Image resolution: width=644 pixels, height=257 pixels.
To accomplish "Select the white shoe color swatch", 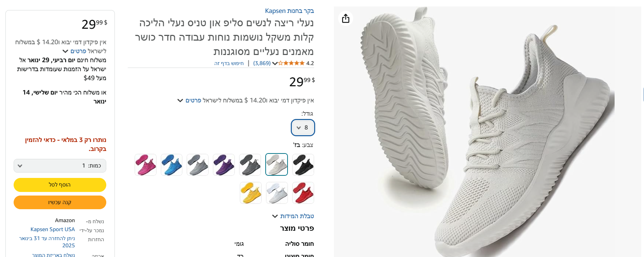I will pyautogui.click(x=277, y=193).
